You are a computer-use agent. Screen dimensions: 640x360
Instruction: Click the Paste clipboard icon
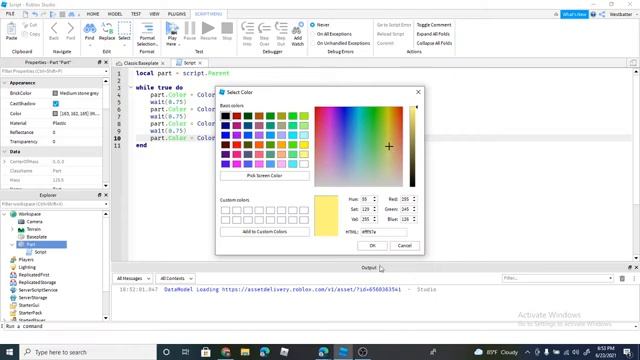tap(11, 29)
